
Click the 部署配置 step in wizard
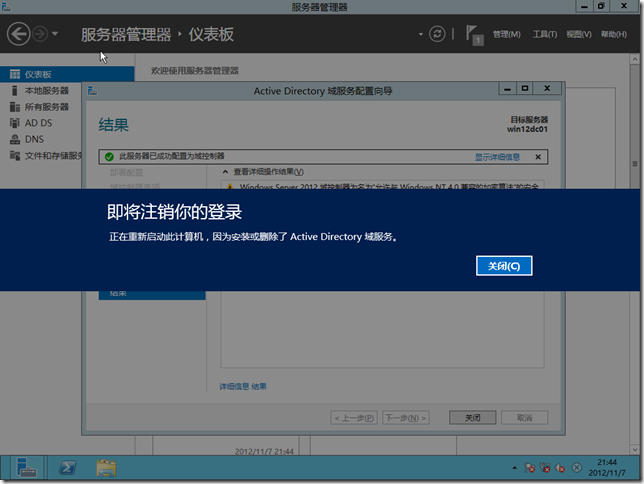pyautogui.click(x=126, y=173)
